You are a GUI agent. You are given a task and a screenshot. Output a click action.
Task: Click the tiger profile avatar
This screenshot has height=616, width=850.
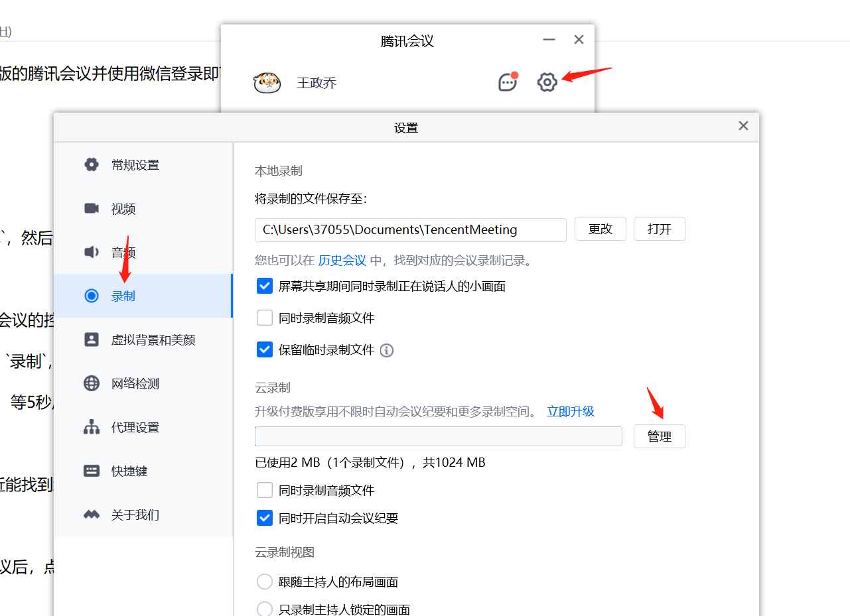267,83
